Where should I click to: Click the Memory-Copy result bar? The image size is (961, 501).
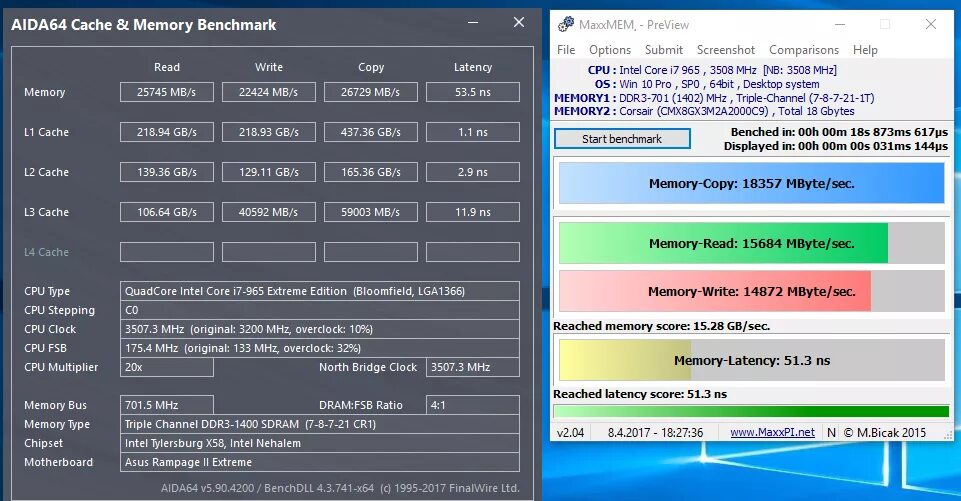[751, 183]
